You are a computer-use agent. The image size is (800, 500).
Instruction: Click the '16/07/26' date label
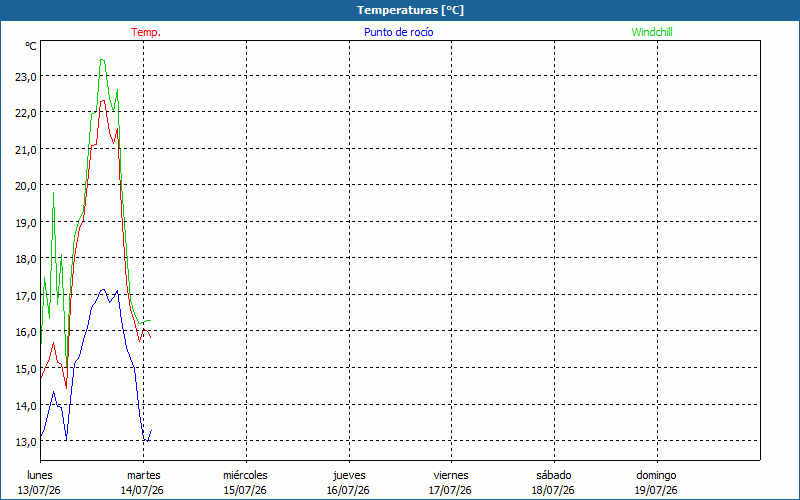(348, 490)
